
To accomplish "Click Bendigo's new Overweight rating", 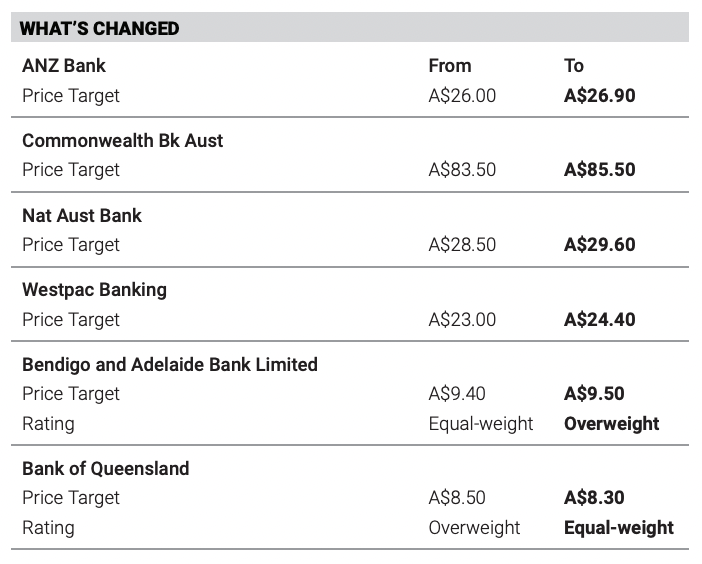I will pos(611,424).
